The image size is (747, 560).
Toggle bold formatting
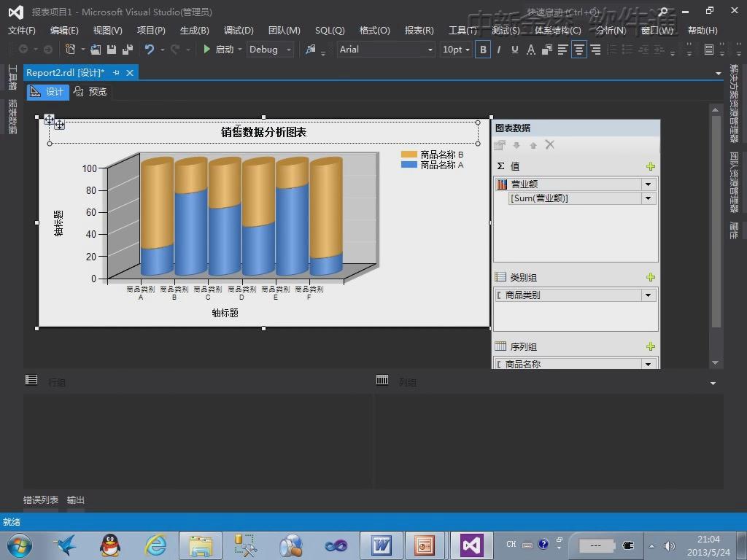click(483, 50)
